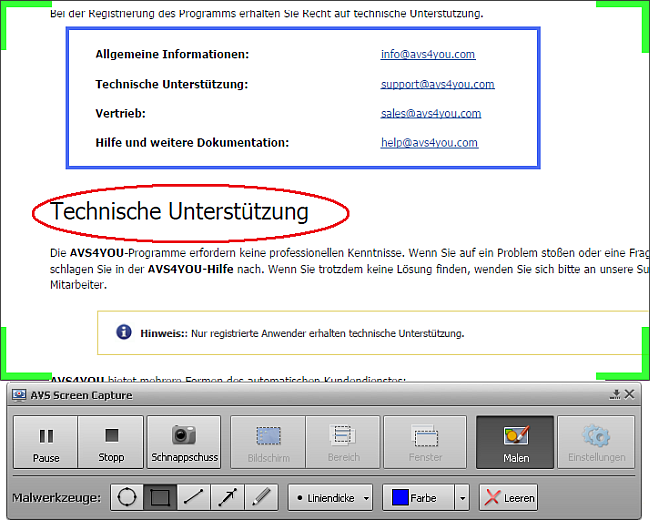Close the AVS Screen Capture panel
650x520 pixels.
pos(629,394)
